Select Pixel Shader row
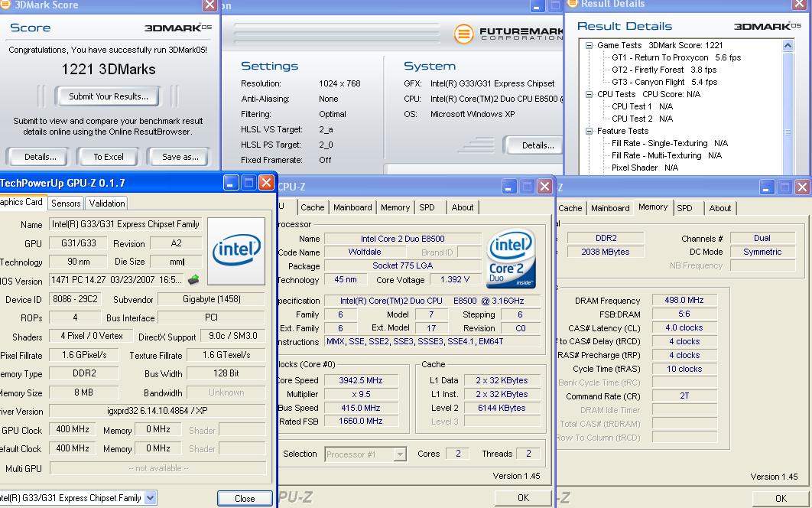This screenshot has height=508, width=812. pos(645,168)
